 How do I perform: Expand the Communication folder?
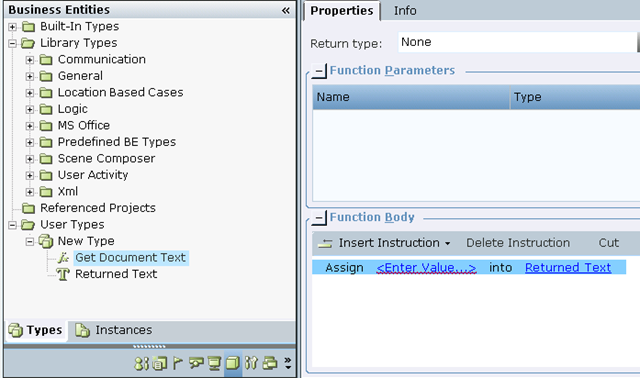click(30, 60)
